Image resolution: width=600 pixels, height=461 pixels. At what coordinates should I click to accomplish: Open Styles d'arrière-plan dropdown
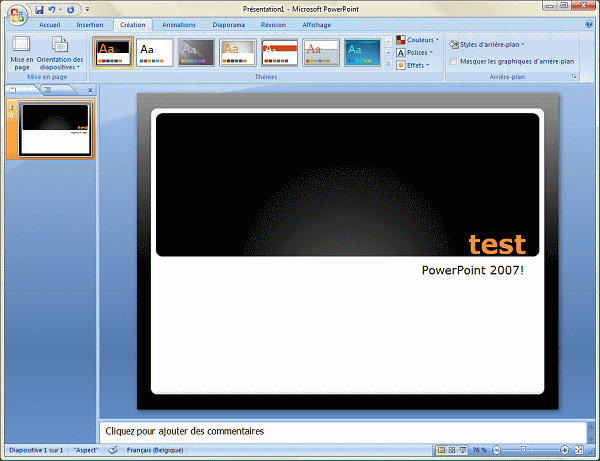[488, 44]
